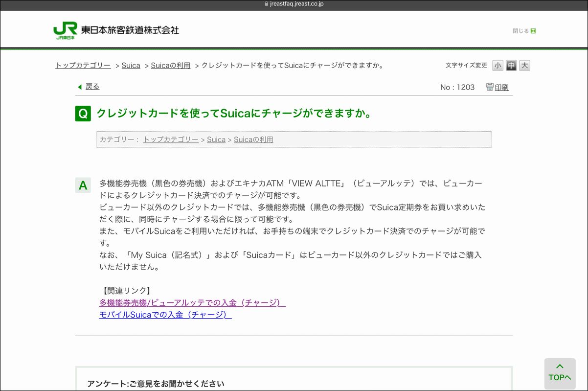Open Suicaの利用 in top breadcrumb

[171, 66]
